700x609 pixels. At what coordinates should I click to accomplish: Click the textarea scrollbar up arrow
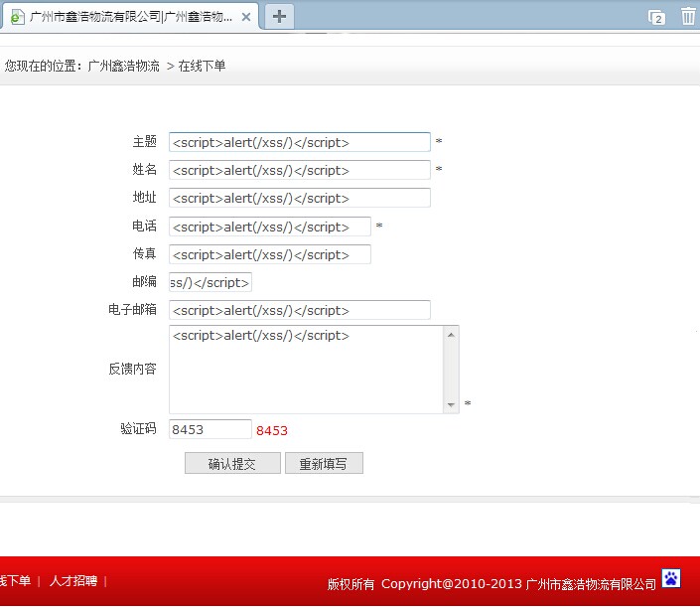451,335
